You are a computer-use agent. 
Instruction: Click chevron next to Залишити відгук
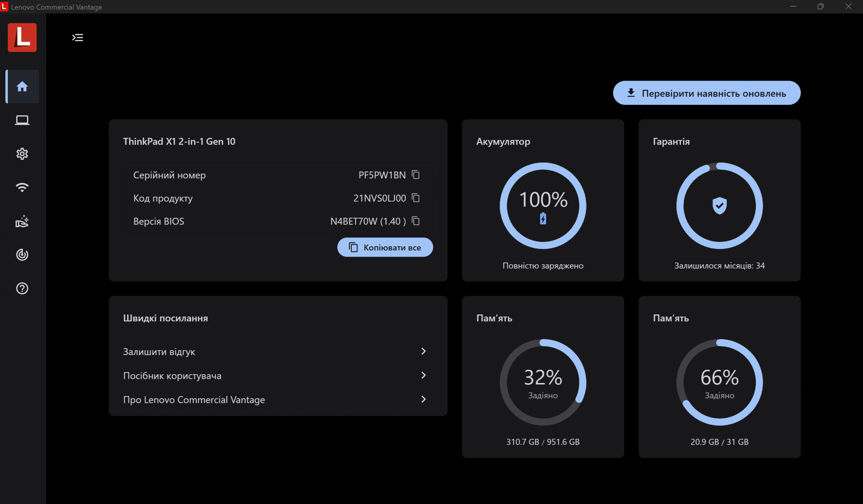(x=423, y=351)
